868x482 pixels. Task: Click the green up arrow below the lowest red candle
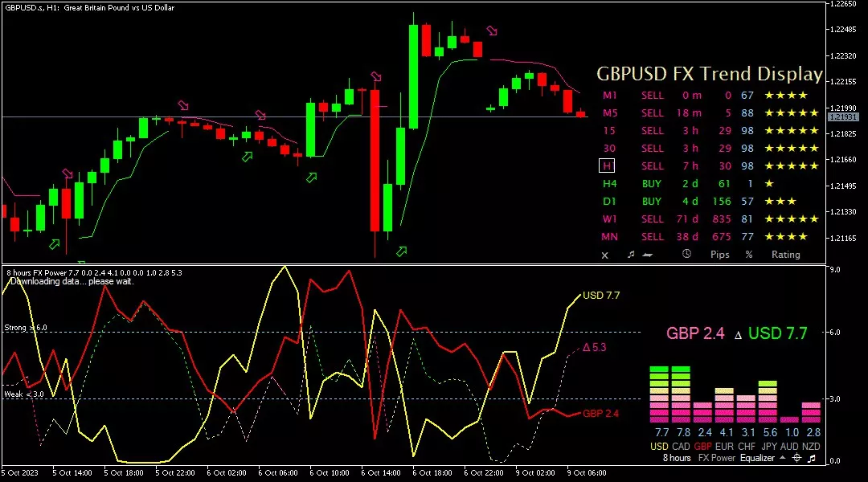click(402, 251)
